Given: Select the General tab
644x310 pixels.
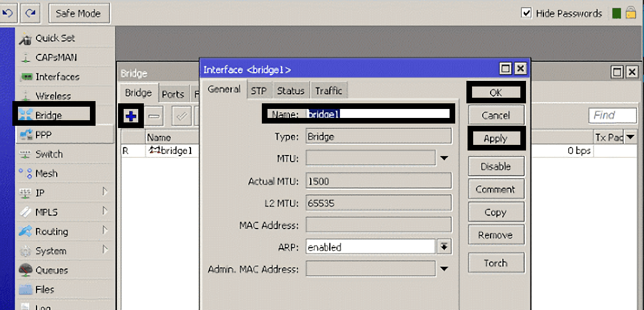Looking at the screenshot, I should pyautogui.click(x=224, y=89).
